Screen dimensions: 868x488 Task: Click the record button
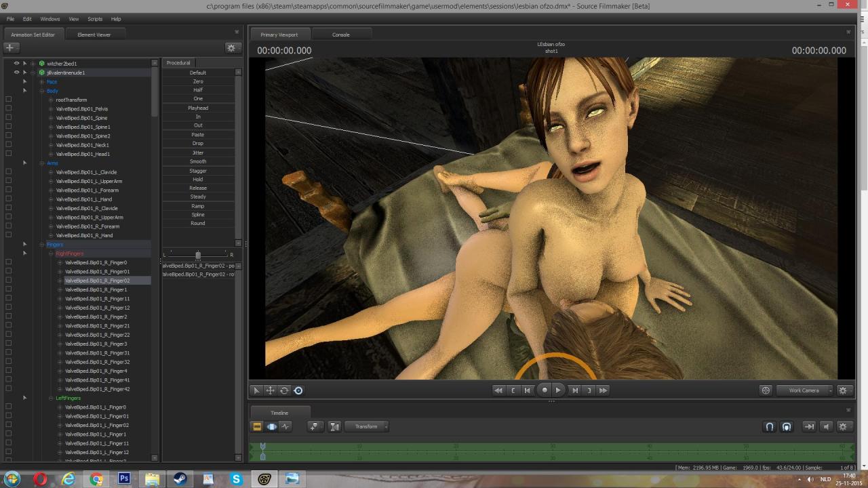click(x=544, y=390)
